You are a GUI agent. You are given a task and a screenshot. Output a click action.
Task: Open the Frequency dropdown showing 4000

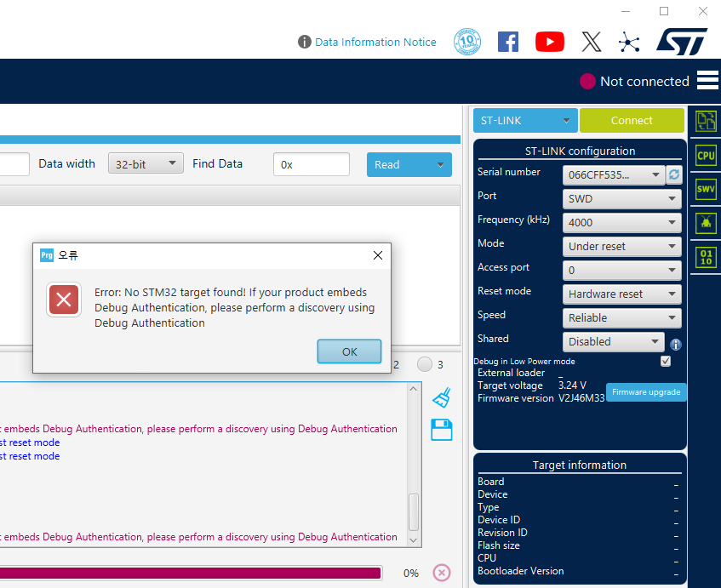click(x=621, y=222)
